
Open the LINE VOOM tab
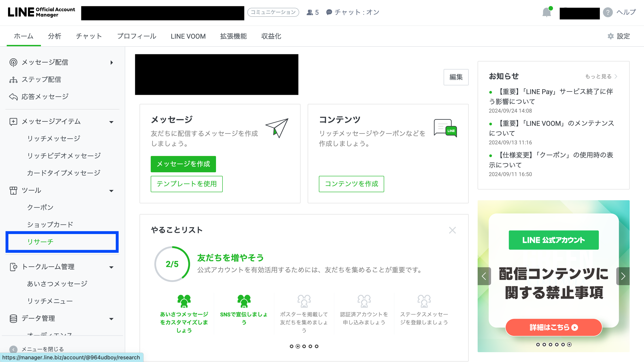188,36
